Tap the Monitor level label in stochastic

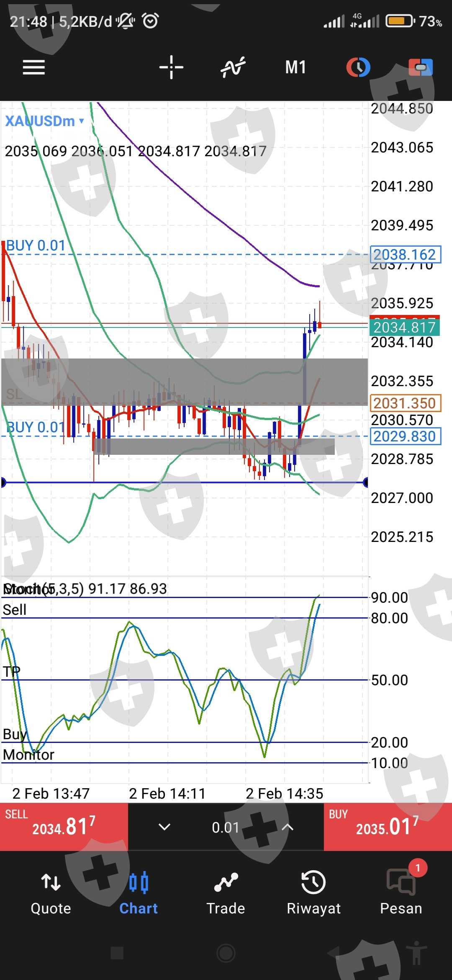(28, 755)
